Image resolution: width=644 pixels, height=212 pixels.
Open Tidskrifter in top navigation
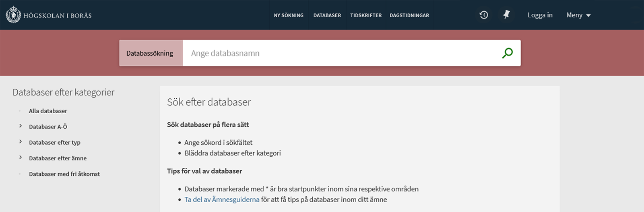(366, 15)
